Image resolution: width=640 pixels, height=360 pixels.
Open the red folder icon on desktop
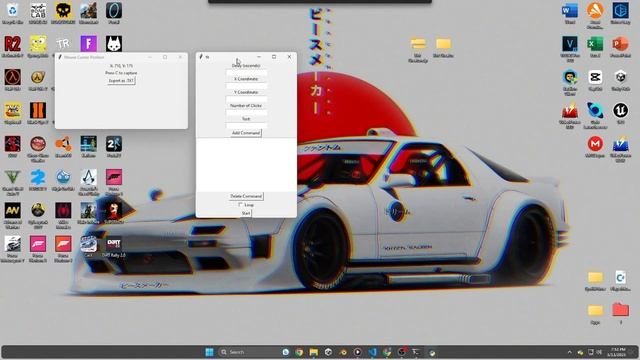[x=620, y=312]
